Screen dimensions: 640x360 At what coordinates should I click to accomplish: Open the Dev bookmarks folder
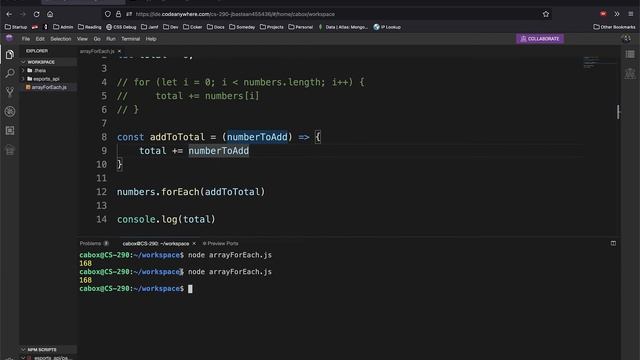(x=171, y=27)
